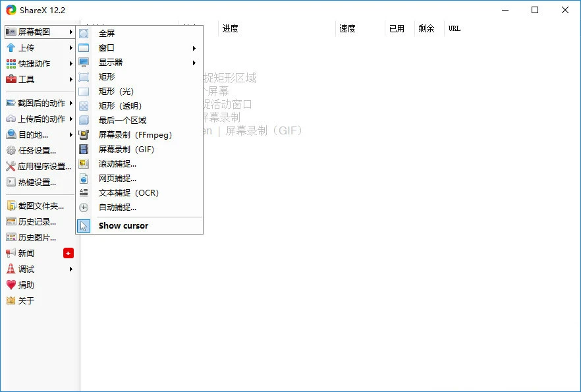Choose 全屏 from the capture menu

(140, 34)
